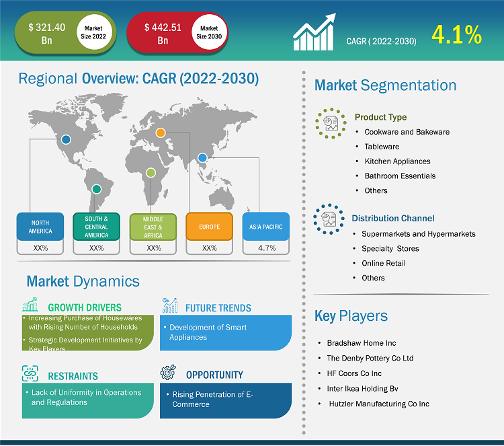Click the North America region label
The image size is (504, 446).
(40, 227)
